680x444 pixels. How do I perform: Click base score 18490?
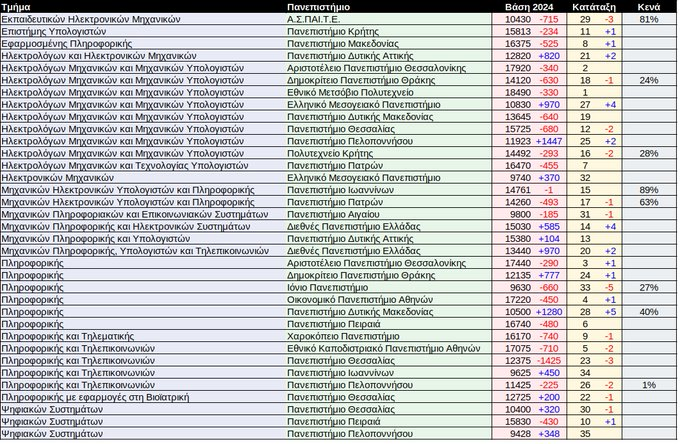point(518,92)
